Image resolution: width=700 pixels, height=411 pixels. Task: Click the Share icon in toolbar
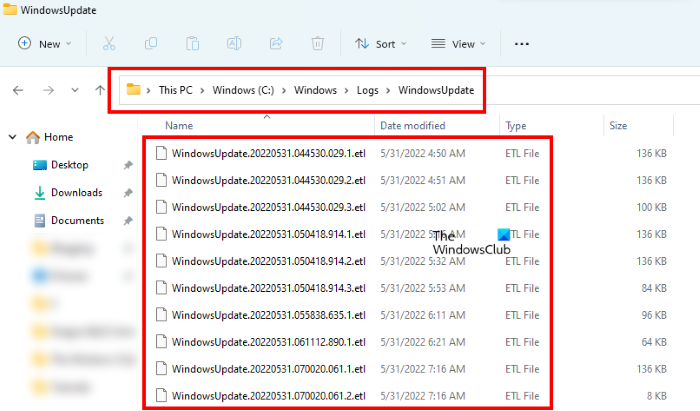[x=276, y=43]
